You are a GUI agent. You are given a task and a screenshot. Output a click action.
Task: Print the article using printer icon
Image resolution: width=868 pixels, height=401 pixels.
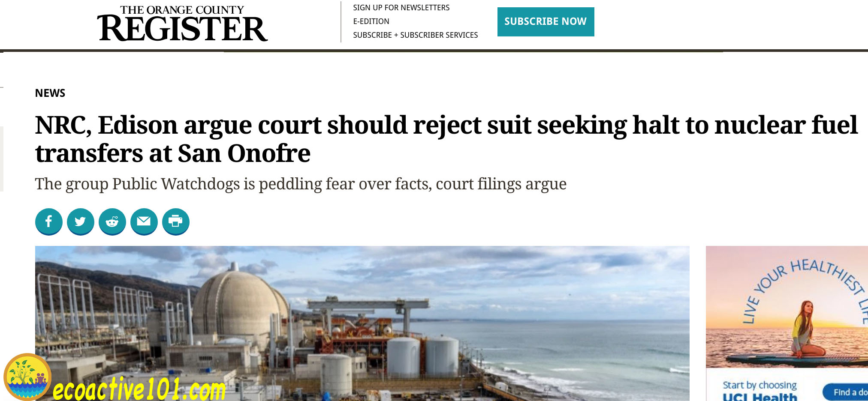(x=175, y=221)
